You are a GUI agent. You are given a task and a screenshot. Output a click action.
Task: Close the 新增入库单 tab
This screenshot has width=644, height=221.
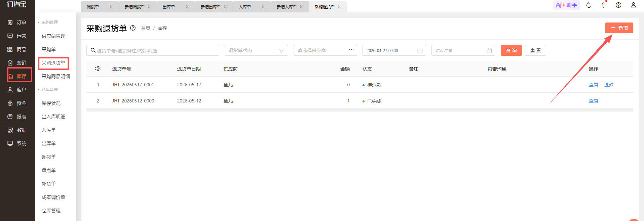(301, 6)
